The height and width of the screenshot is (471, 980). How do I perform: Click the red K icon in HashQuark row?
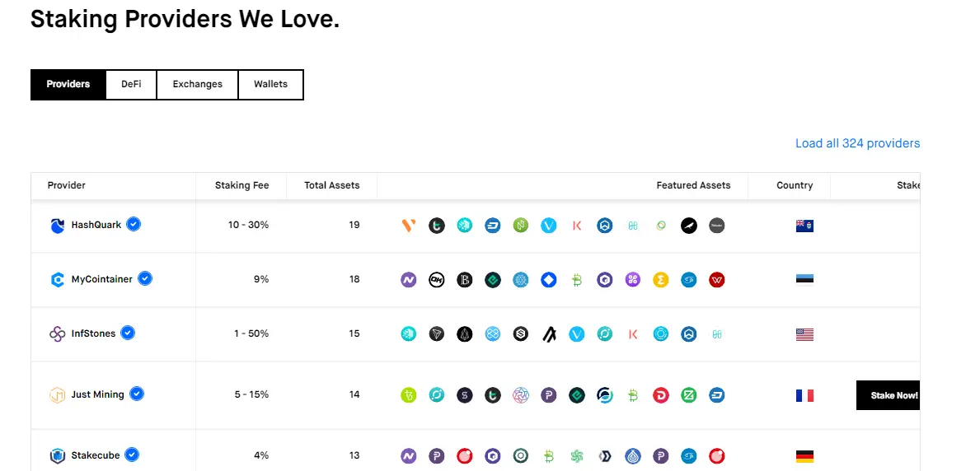click(577, 226)
